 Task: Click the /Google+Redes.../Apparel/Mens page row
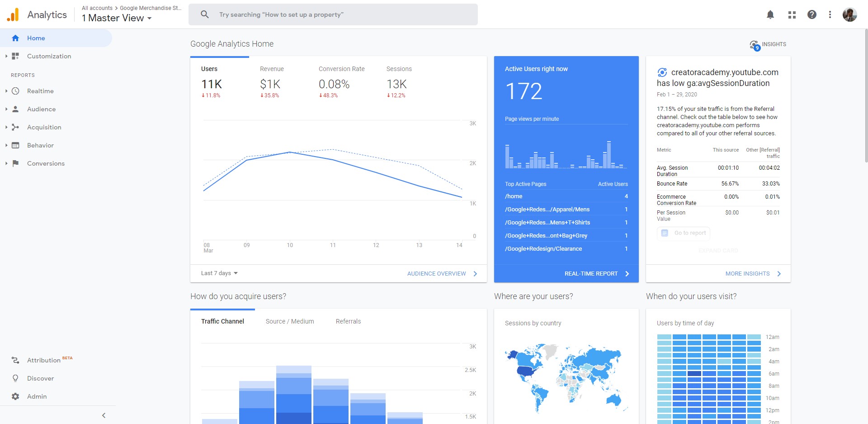(566, 210)
